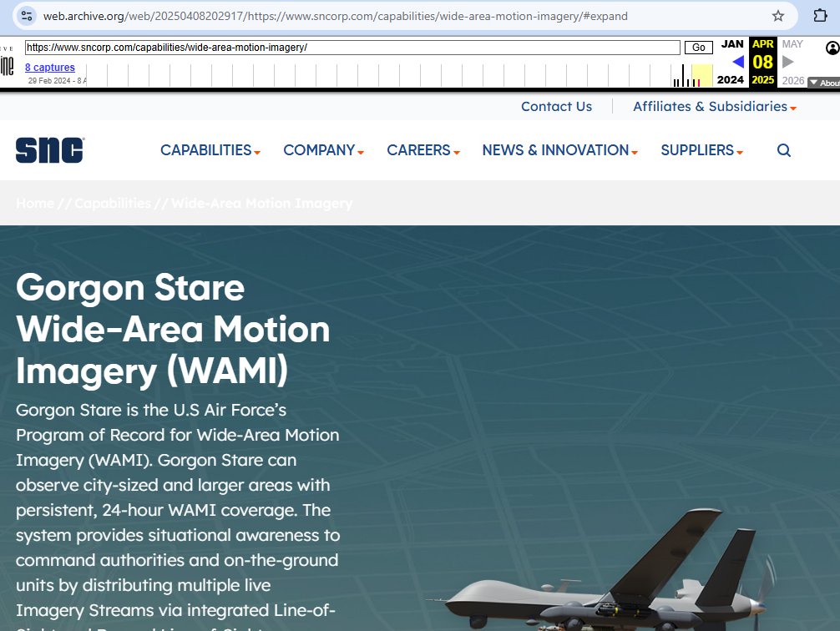Image resolution: width=840 pixels, height=631 pixels.
Task: Click the next capture gray arrow
Action: [x=787, y=62]
